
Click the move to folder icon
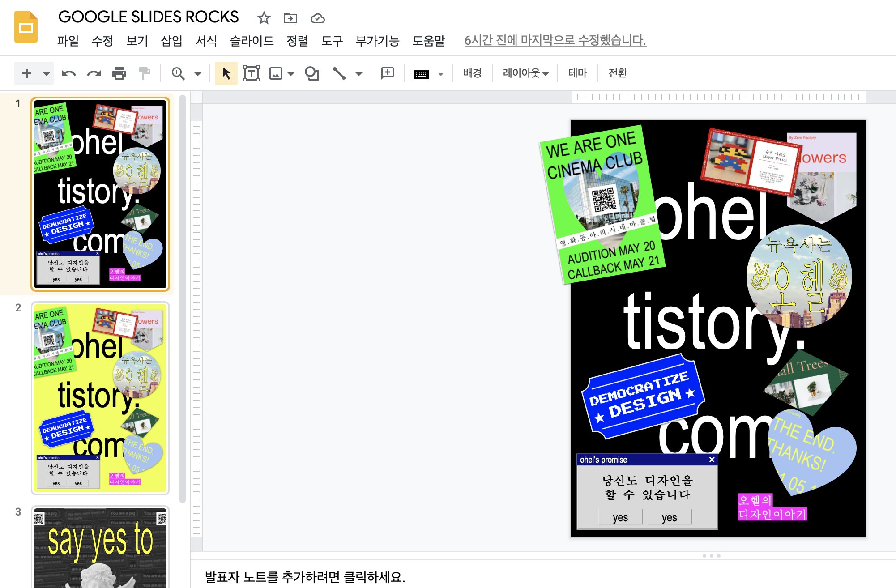[x=290, y=18]
